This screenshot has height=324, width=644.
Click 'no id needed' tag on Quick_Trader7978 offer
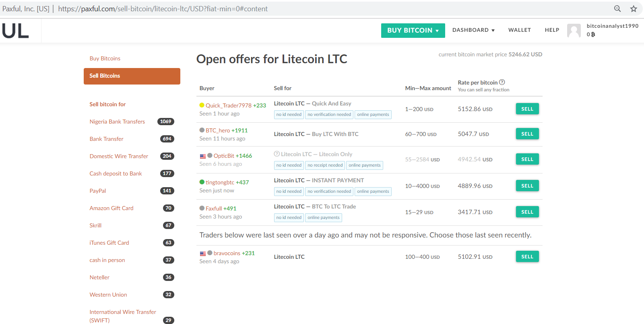click(289, 115)
